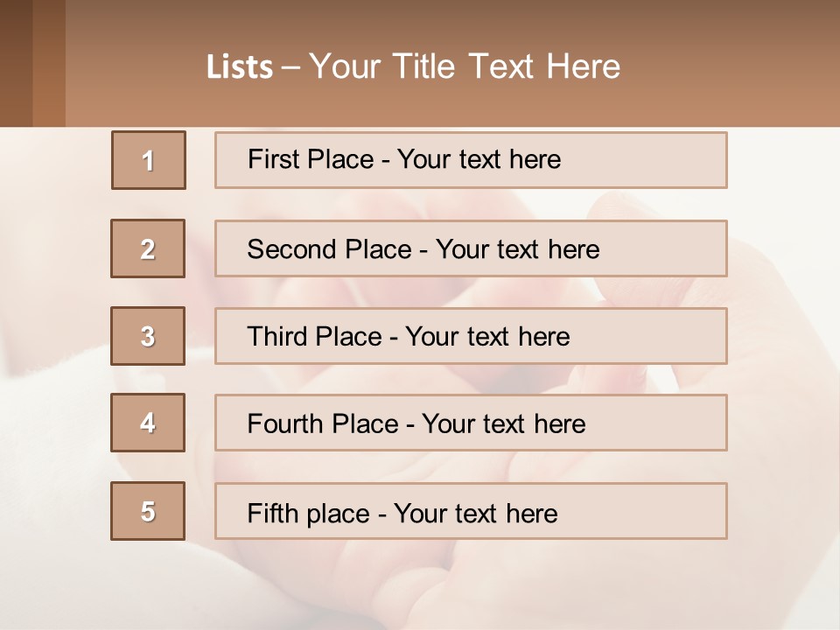Click the number 3 box

point(148,336)
